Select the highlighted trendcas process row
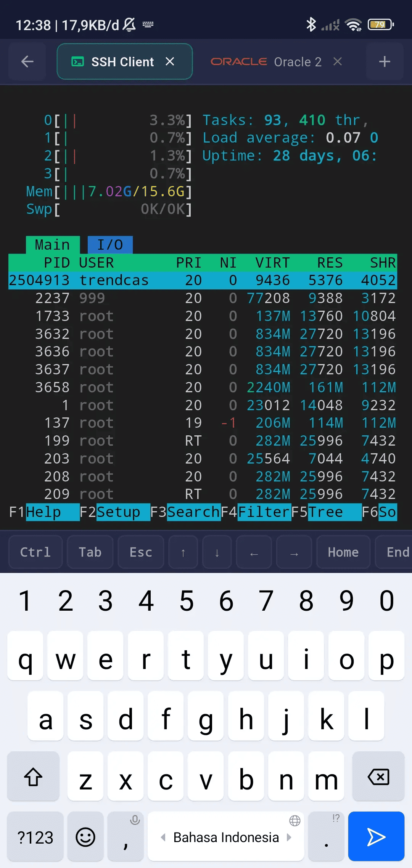 coord(203,281)
